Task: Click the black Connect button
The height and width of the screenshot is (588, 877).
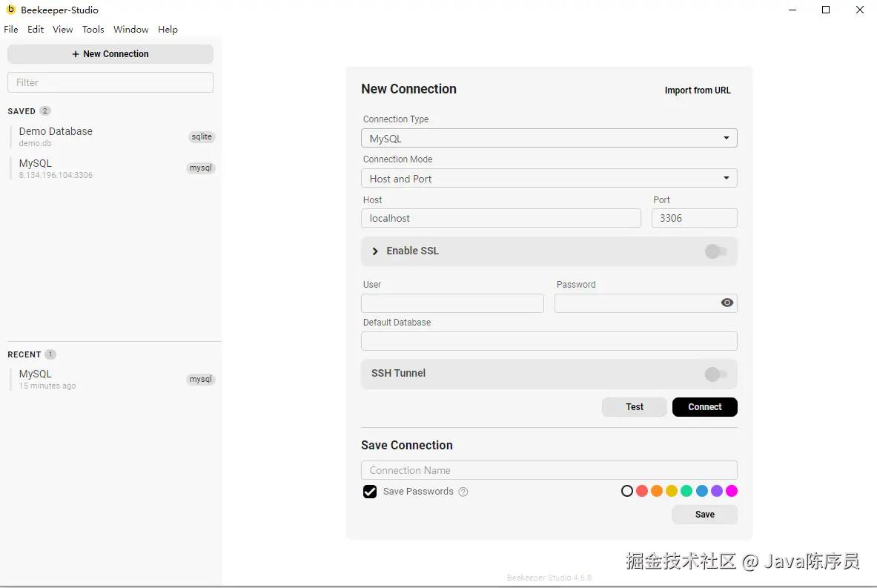Action: 705,407
